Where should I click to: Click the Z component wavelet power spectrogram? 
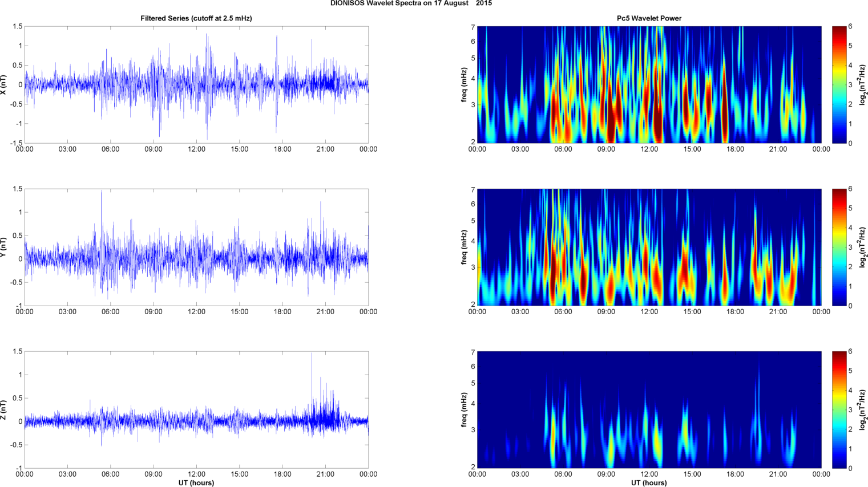(x=649, y=410)
